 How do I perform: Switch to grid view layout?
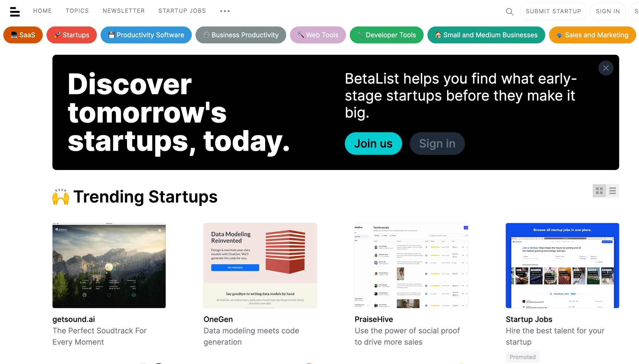point(599,190)
